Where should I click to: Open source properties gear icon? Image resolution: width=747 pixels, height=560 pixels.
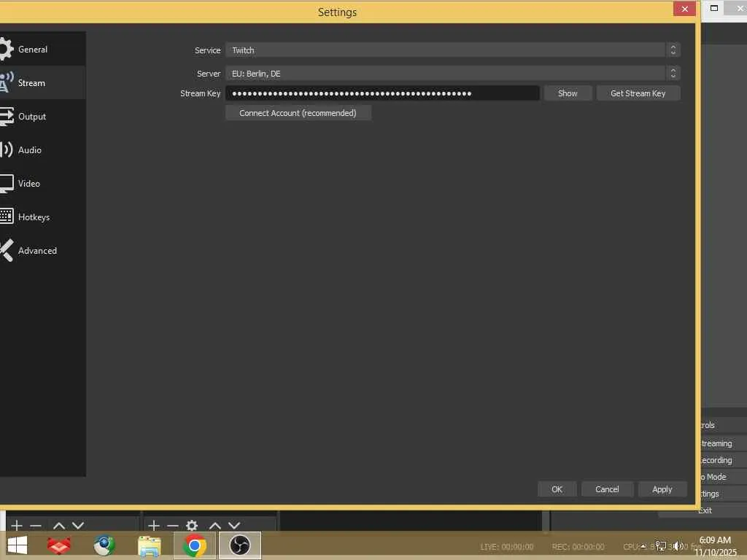click(192, 525)
